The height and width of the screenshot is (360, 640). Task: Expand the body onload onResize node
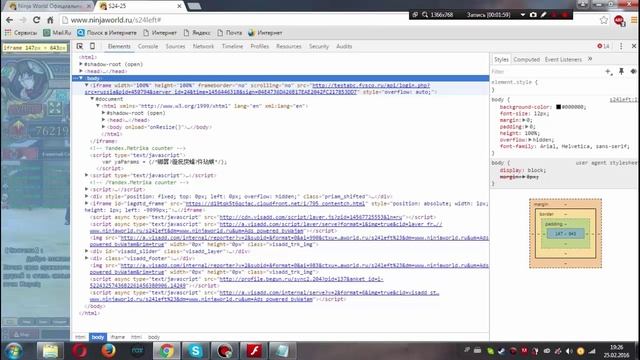click(x=103, y=127)
